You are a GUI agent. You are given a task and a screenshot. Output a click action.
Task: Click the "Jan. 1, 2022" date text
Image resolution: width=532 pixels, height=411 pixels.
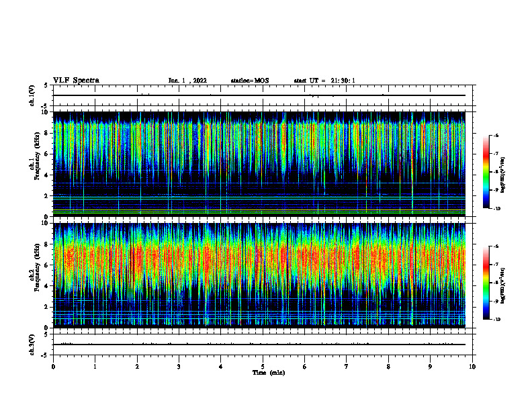pyautogui.click(x=187, y=81)
